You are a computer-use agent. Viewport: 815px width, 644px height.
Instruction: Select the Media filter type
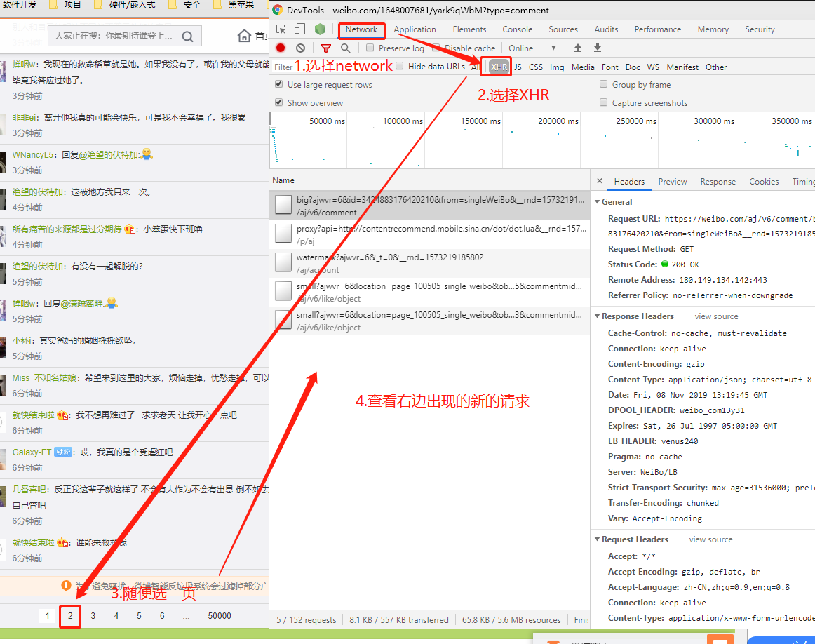[x=583, y=67]
